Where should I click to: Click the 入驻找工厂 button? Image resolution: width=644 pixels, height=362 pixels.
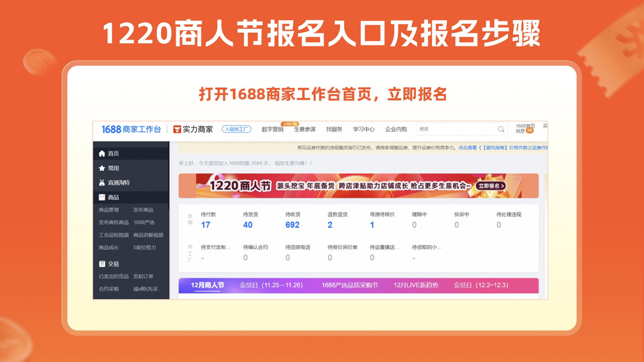(236, 129)
